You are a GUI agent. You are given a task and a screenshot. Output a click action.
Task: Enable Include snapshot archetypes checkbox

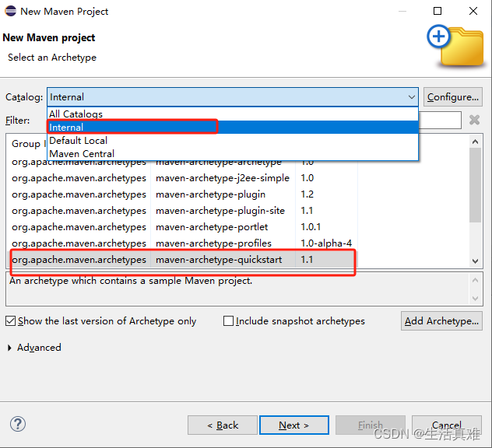coord(228,321)
